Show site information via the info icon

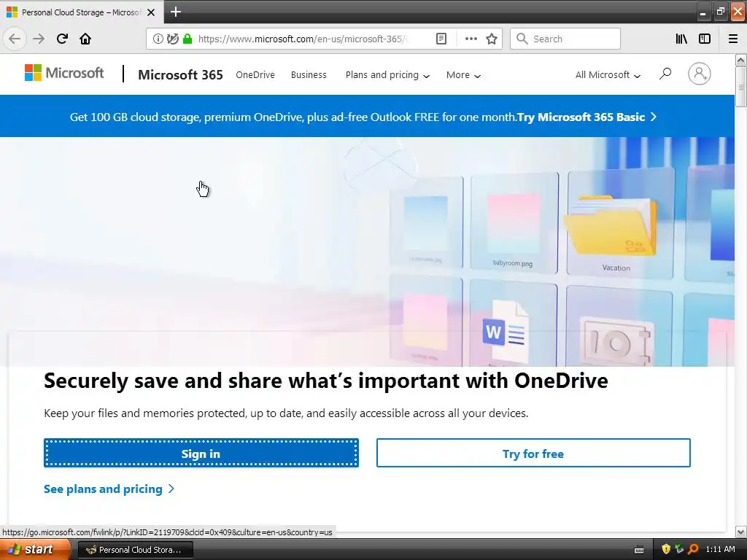click(158, 39)
